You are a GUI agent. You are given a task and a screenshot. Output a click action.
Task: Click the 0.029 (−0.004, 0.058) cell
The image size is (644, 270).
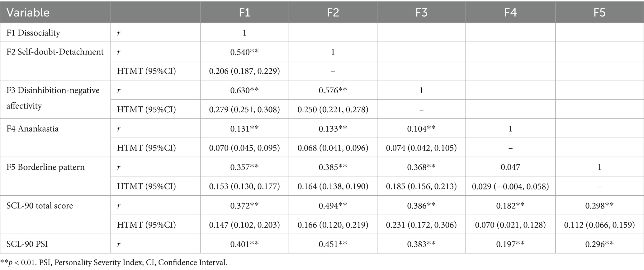(510, 186)
